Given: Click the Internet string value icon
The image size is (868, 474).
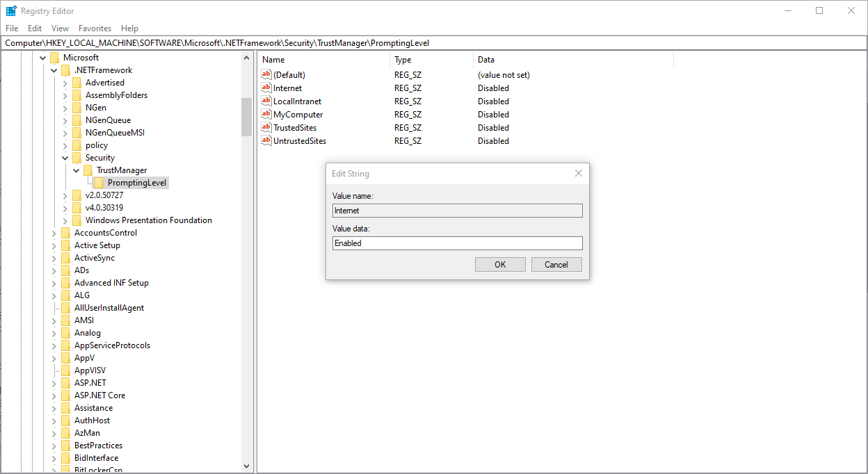Looking at the screenshot, I should point(266,88).
